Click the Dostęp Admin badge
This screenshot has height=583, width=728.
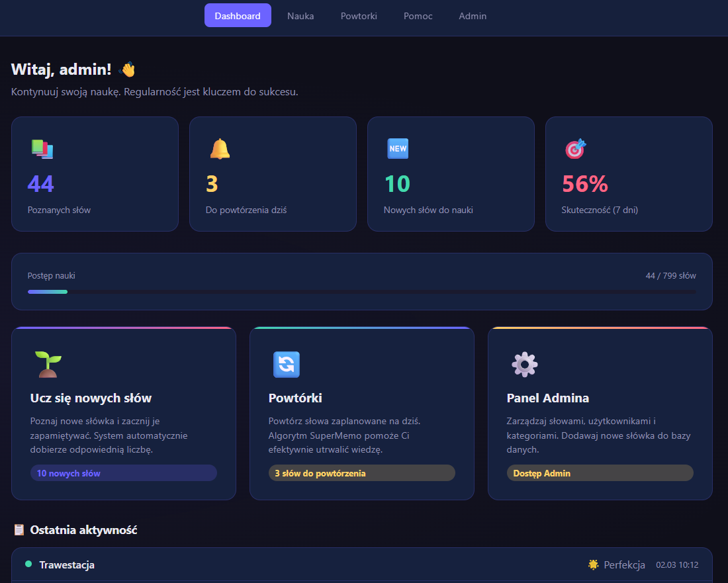(600, 473)
